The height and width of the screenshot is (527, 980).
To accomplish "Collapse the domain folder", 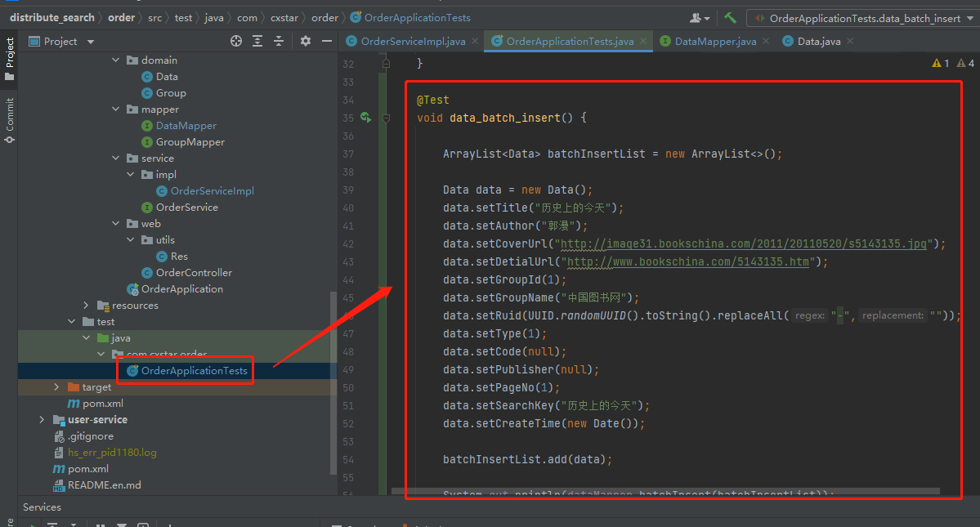I will 115,60.
